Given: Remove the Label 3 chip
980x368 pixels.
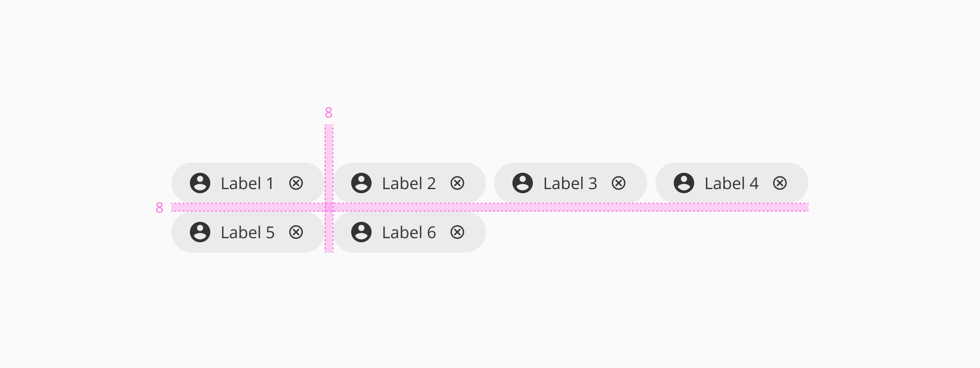Looking at the screenshot, I should click(x=619, y=183).
